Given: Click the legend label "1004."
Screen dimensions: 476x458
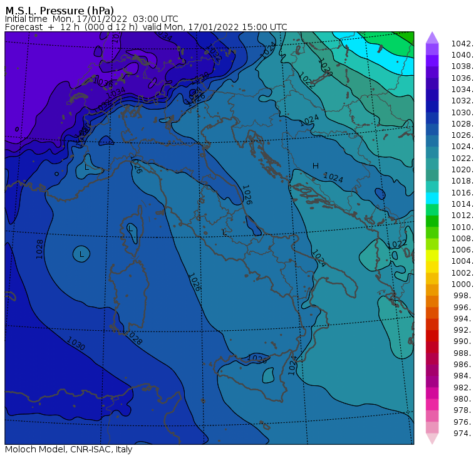Looking at the screenshot, I should (x=462, y=261).
